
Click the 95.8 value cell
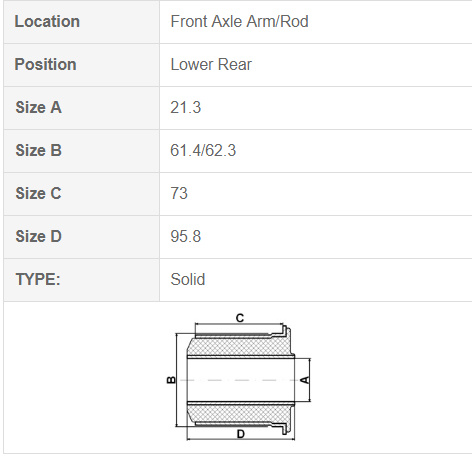pyautogui.click(x=316, y=237)
